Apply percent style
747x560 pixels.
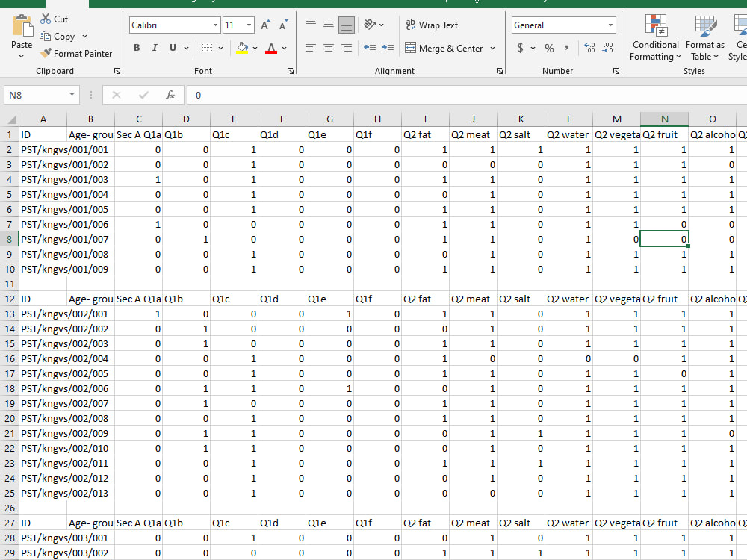(549, 48)
